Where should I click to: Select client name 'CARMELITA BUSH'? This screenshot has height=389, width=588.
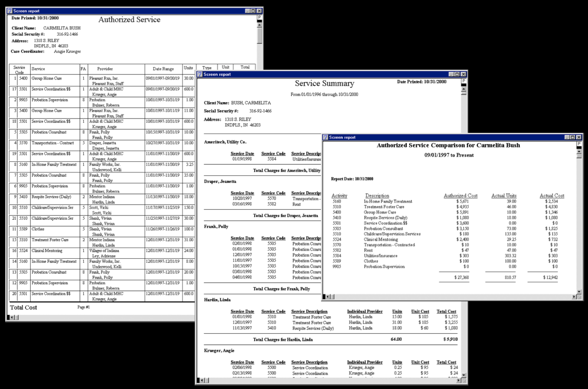pyautogui.click(x=62, y=28)
